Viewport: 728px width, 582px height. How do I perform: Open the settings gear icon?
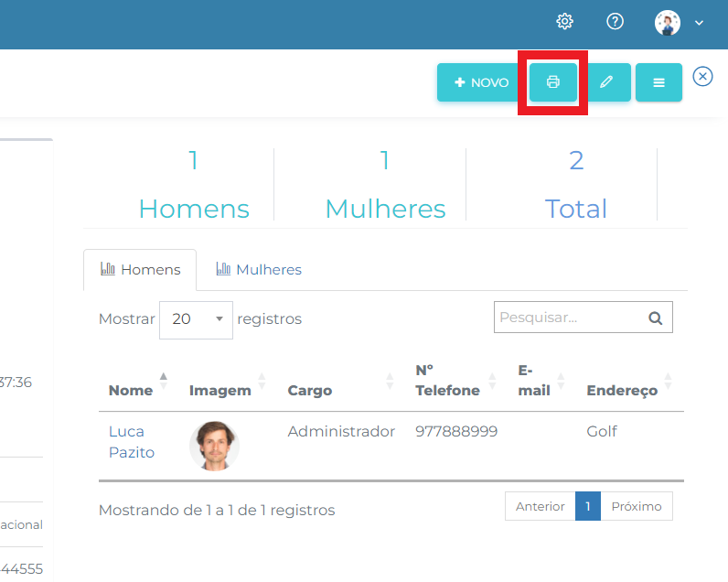tap(565, 21)
